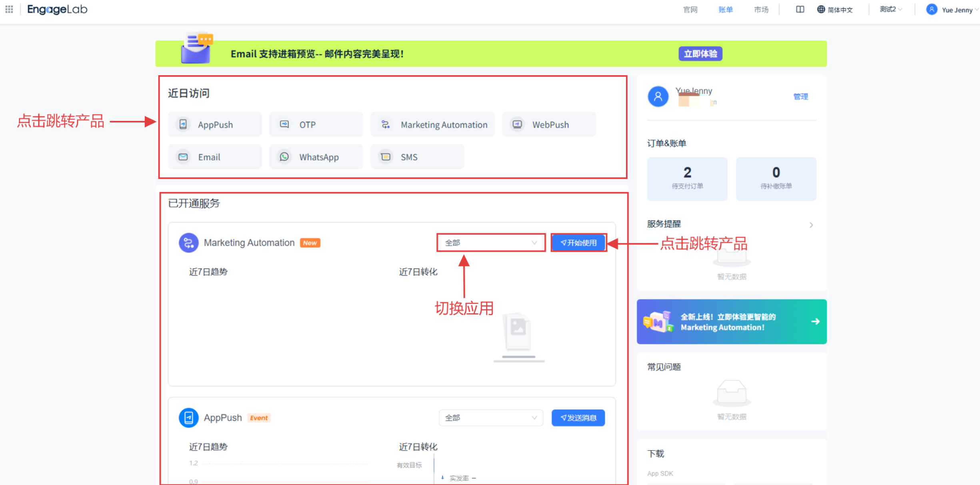Click the 近日访问 heading
The image size is (980, 485).
point(188,93)
